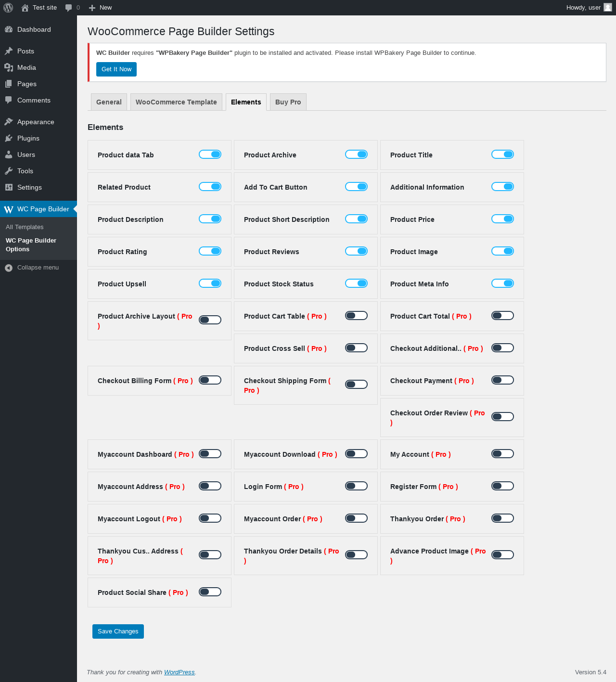This screenshot has height=682, width=616.
Task: Turn off Product Short Description
Action: pyautogui.click(x=357, y=219)
